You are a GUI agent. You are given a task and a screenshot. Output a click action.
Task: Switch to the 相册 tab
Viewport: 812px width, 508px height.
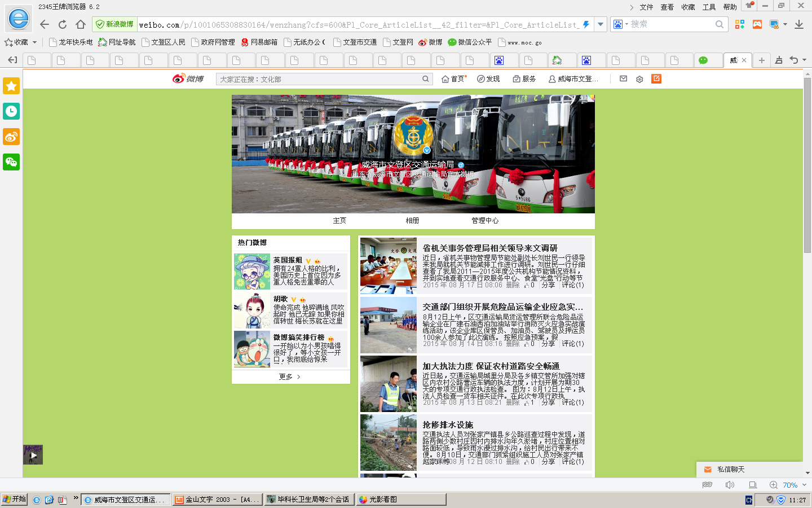[x=412, y=221]
